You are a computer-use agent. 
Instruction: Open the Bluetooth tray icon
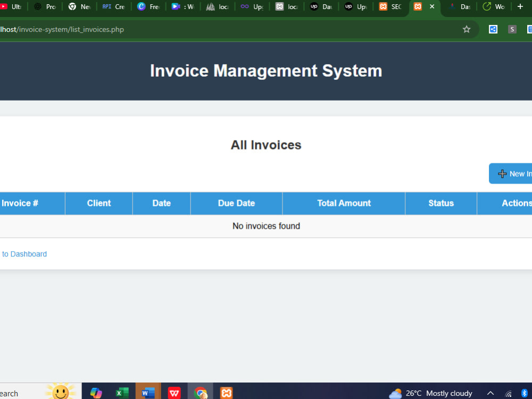525,394
